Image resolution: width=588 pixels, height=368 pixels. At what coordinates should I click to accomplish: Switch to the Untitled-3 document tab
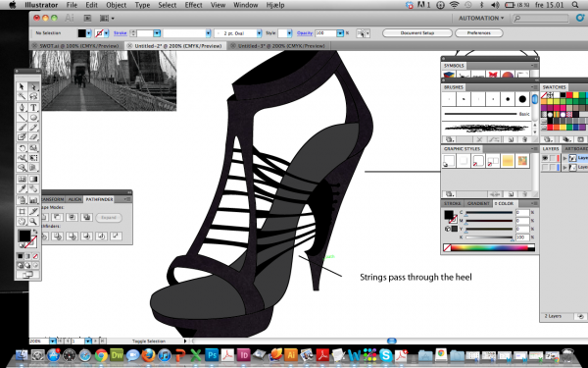tap(281, 46)
